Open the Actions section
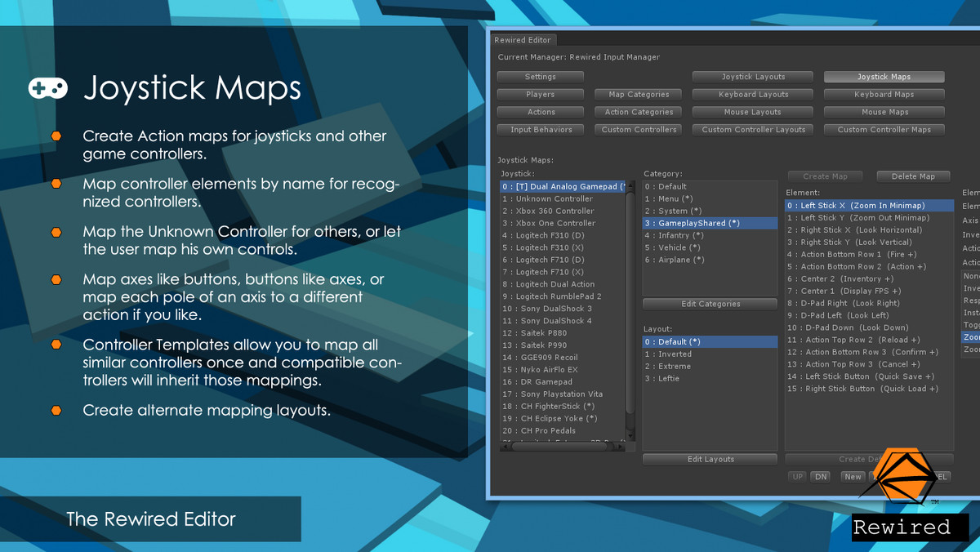Screen dimensions: 980x552 [x=541, y=112]
